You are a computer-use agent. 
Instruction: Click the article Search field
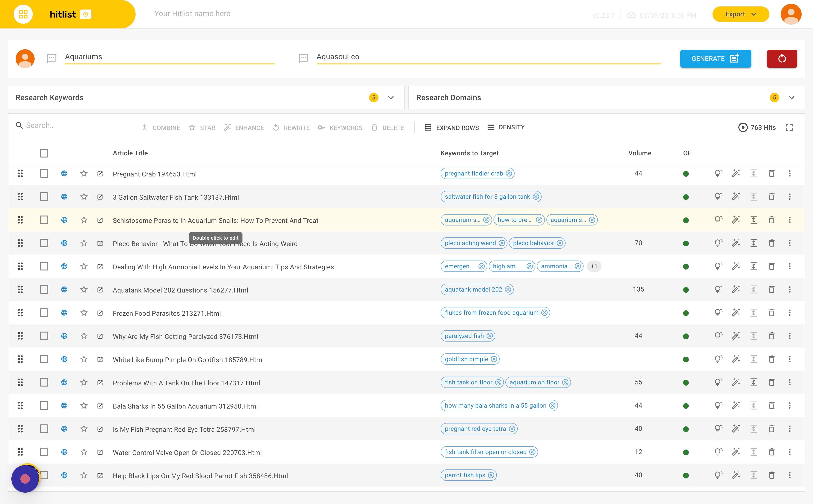click(x=67, y=125)
